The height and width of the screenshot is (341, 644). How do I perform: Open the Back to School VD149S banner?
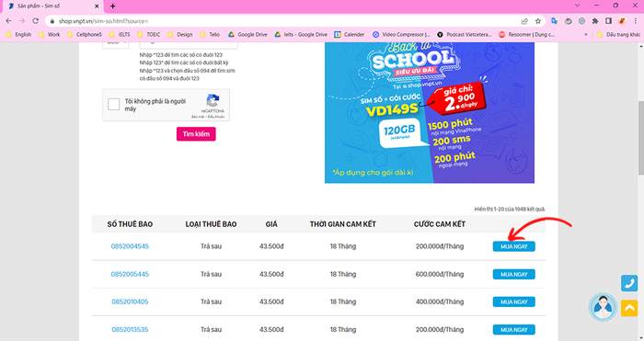[x=430, y=112]
